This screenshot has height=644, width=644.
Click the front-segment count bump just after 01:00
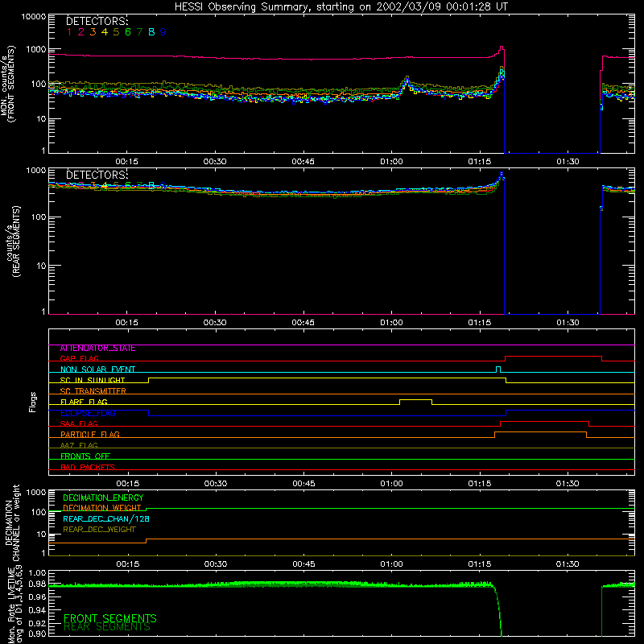pyautogui.click(x=407, y=84)
